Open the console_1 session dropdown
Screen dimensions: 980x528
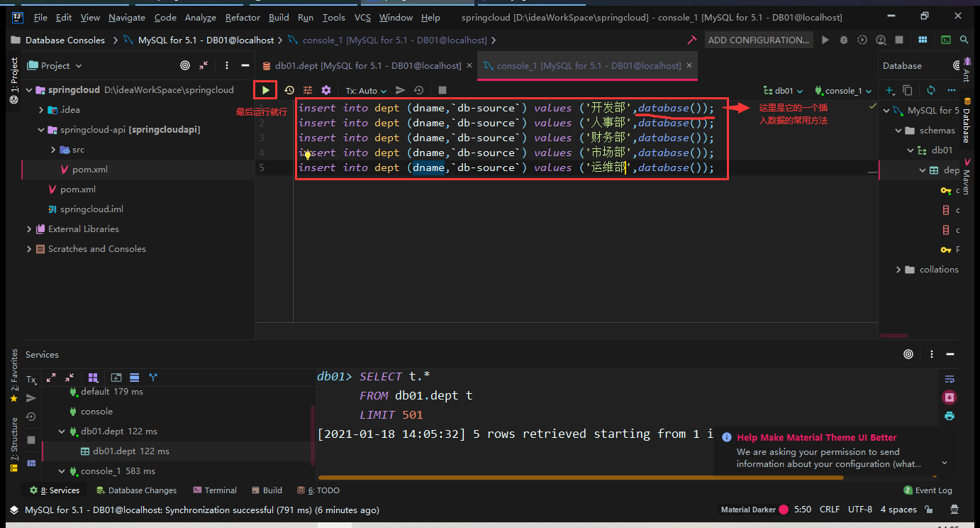pyautogui.click(x=843, y=91)
